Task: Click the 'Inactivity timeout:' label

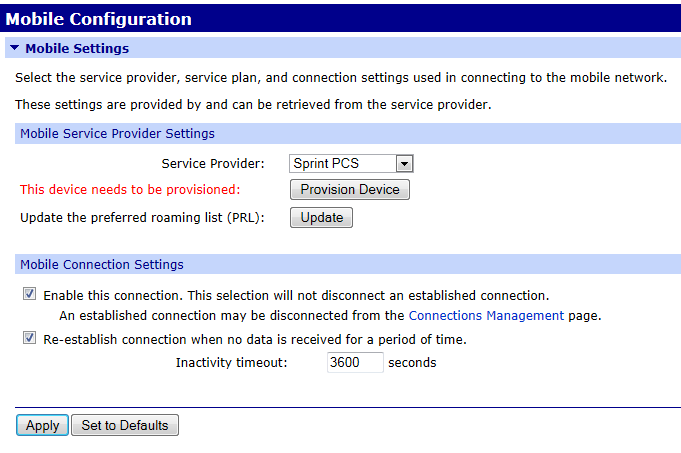Action: click(231, 362)
